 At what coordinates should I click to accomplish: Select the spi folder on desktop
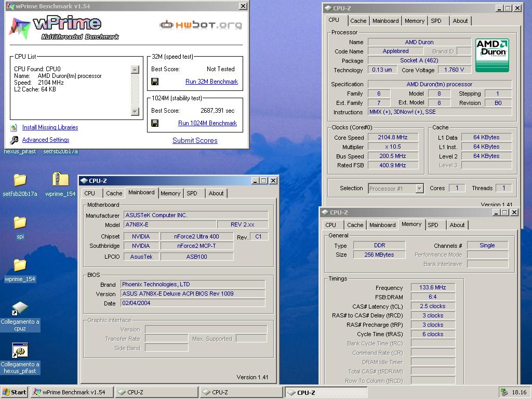pos(20,223)
